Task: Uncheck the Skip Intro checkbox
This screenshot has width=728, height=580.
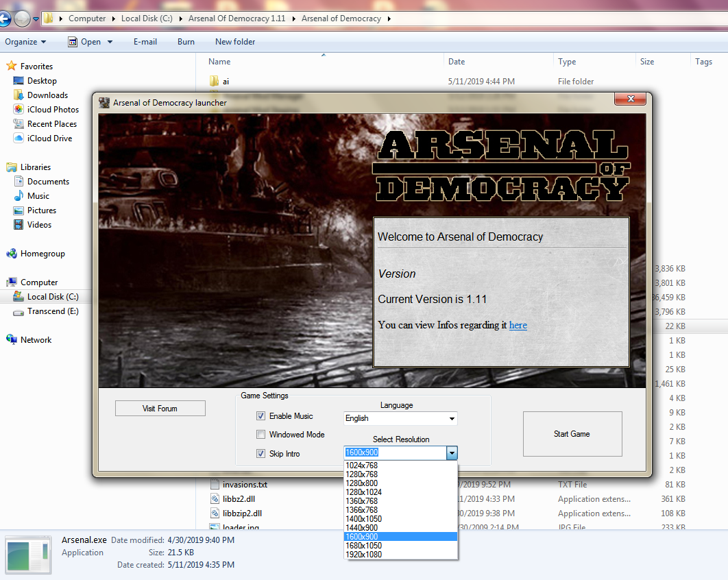Action: 261,454
